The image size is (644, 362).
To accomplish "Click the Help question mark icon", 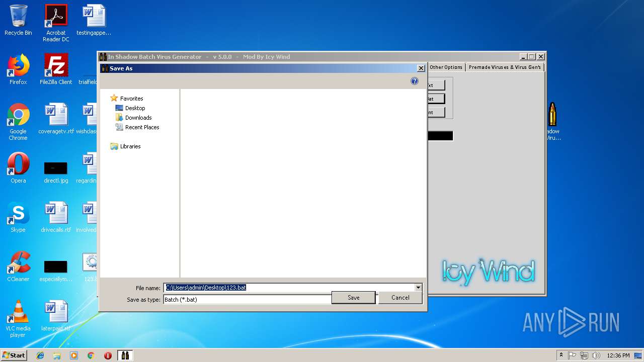I will pyautogui.click(x=415, y=81).
